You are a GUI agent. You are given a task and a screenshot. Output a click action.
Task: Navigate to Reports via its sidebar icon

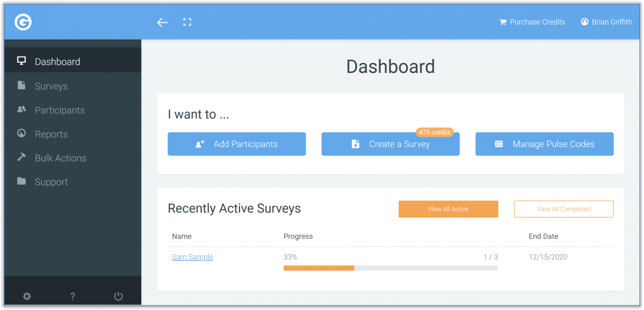coord(21,134)
